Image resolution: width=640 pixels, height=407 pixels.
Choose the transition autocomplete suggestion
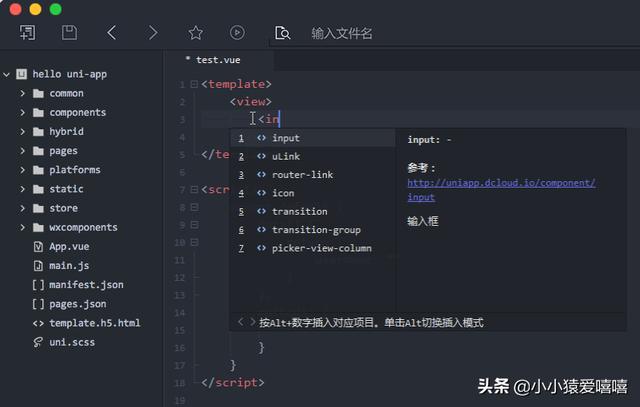(313, 211)
